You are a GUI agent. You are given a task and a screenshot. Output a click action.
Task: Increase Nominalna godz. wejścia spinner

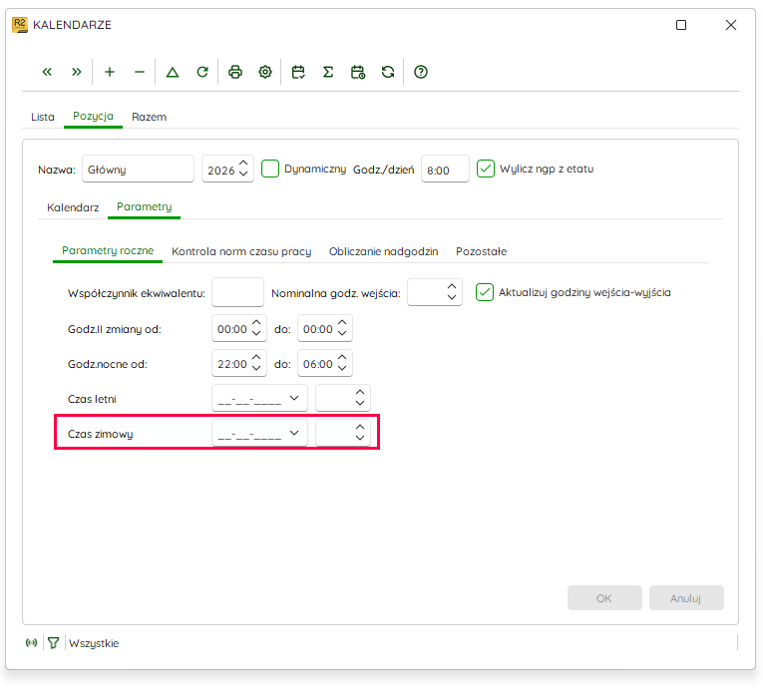click(452, 286)
